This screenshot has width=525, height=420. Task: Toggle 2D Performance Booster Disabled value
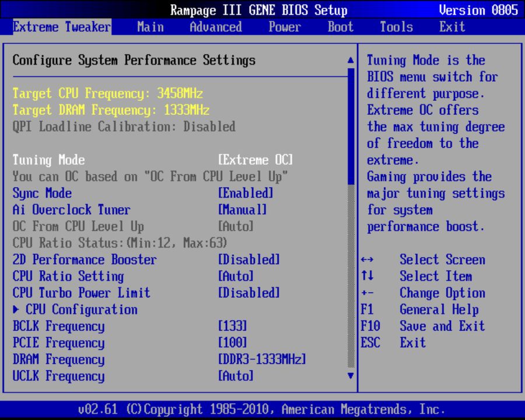pos(249,260)
